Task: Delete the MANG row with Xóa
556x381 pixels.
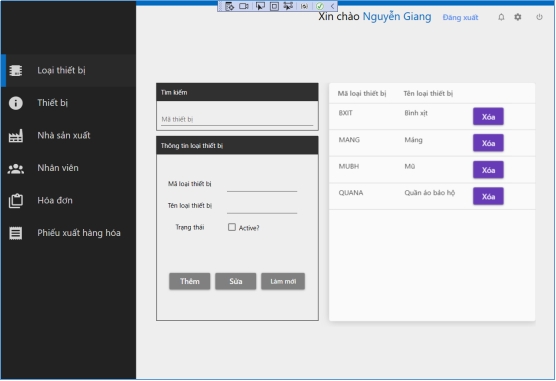Action: (488, 143)
